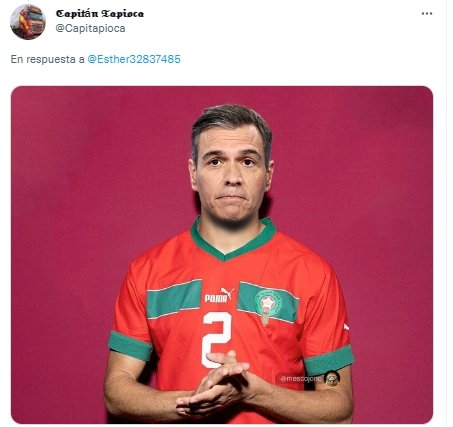Open the Capitán Tapioca display name
The width and height of the screenshot is (453, 427).
pyautogui.click(x=100, y=14)
